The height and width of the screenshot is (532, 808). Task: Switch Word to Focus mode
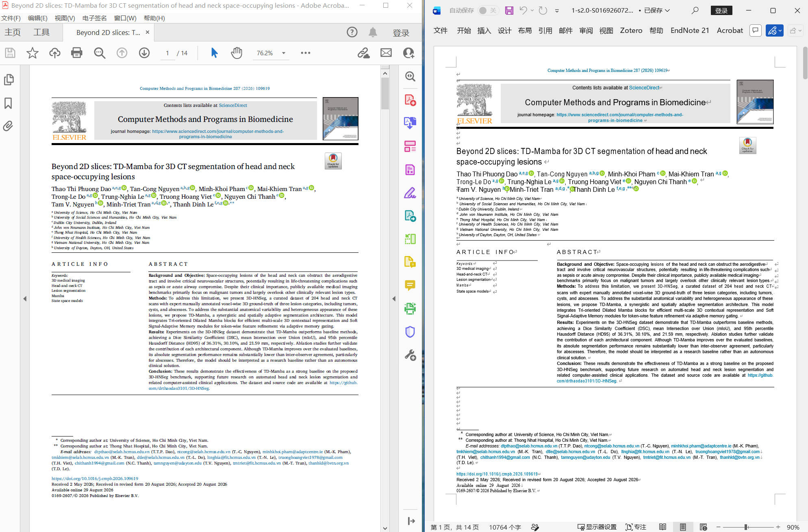click(x=636, y=527)
